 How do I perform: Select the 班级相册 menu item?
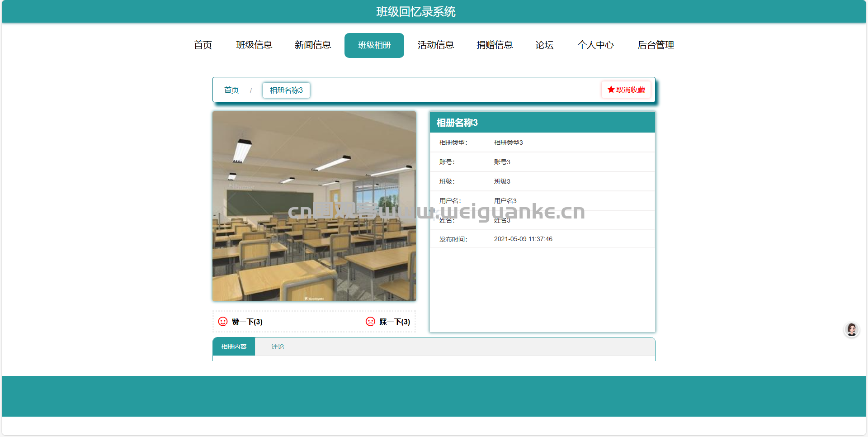374,45
